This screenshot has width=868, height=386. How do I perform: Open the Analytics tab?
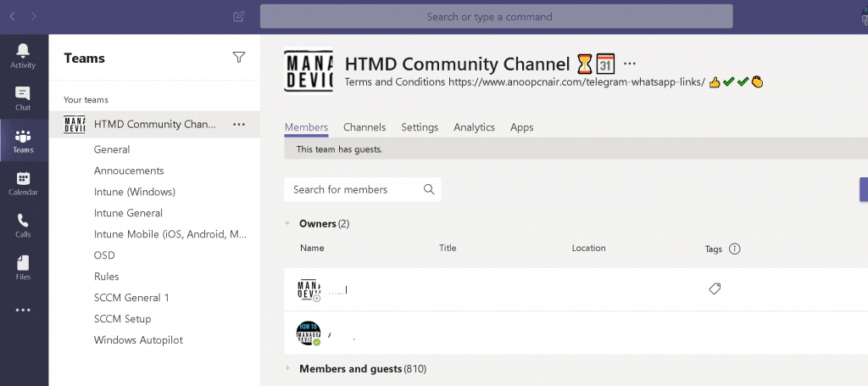click(474, 127)
